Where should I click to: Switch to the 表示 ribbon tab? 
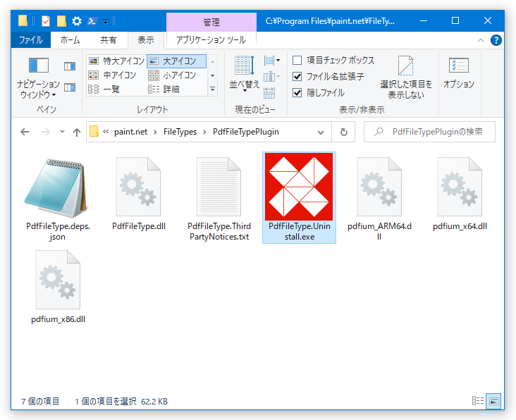pyautogui.click(x=146, y=40)
